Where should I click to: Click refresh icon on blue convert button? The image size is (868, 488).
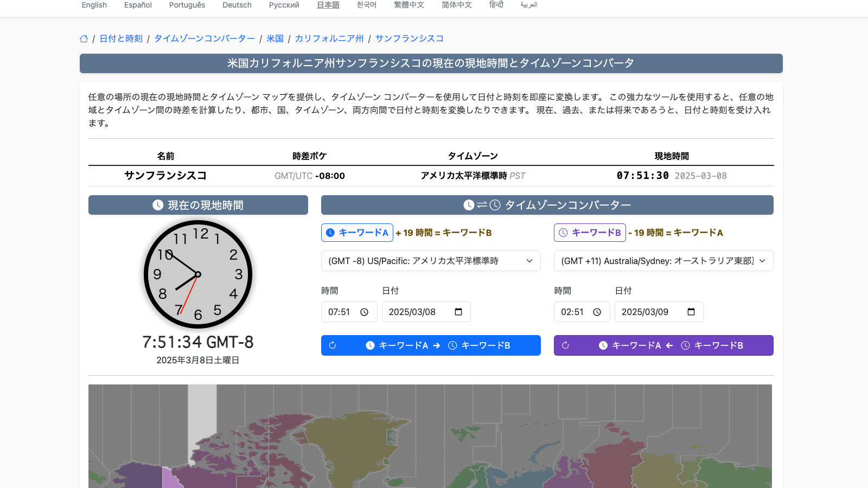(x=333, y=345)
